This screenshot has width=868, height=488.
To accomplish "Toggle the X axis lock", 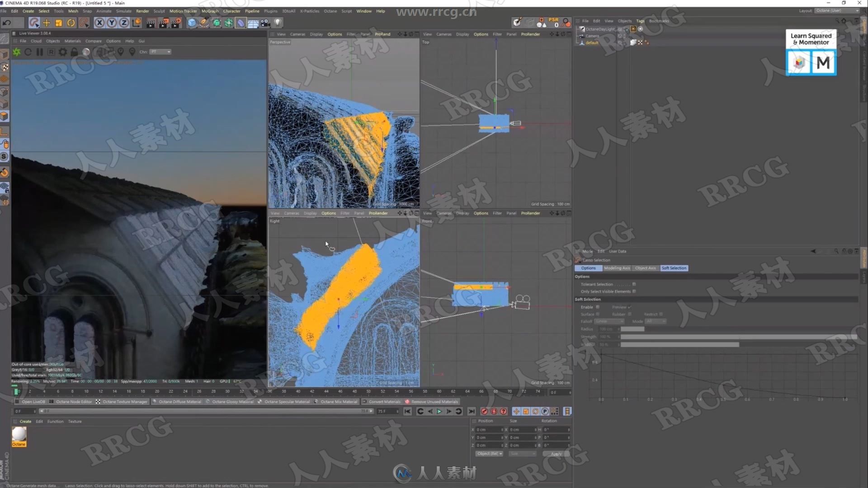I will (99, 23).
